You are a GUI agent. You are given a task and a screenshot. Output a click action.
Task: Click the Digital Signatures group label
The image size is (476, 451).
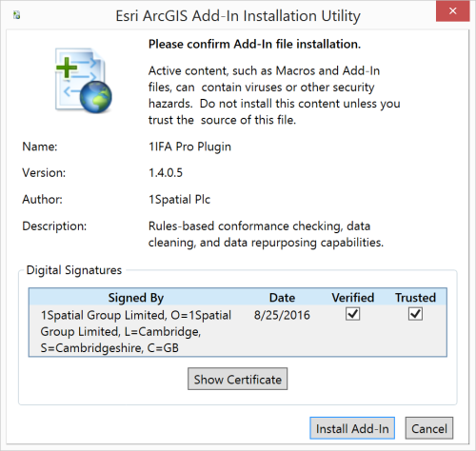coord(74,270)
